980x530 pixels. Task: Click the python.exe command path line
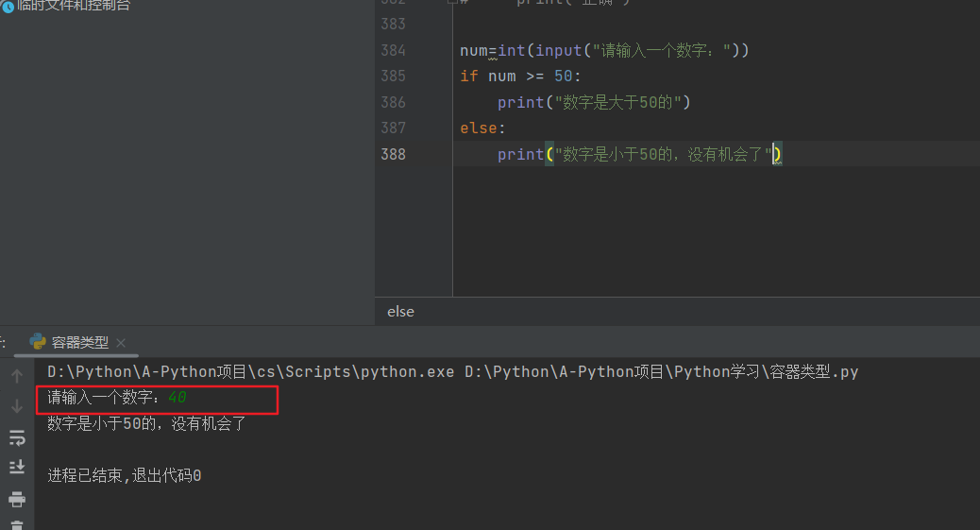452,371
